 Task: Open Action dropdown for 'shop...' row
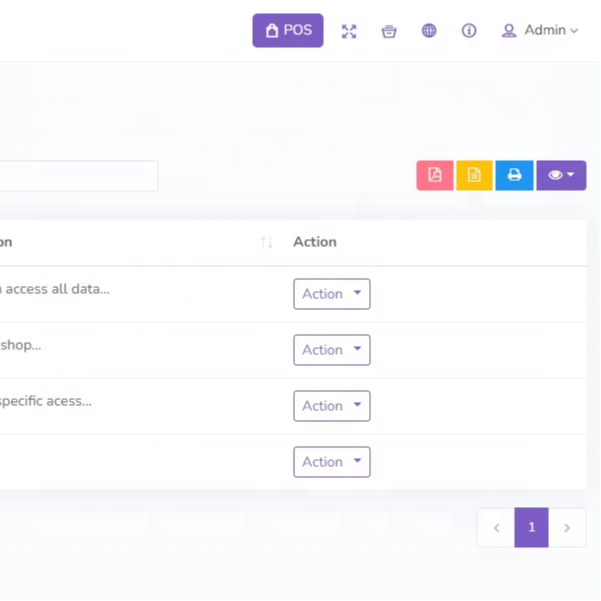pos(332,350)
